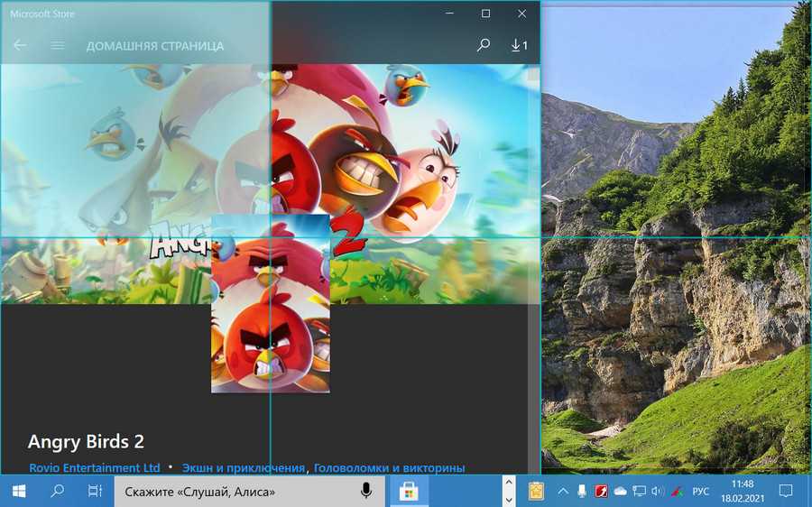Open the downloads and updates indicator

[519, 45]
